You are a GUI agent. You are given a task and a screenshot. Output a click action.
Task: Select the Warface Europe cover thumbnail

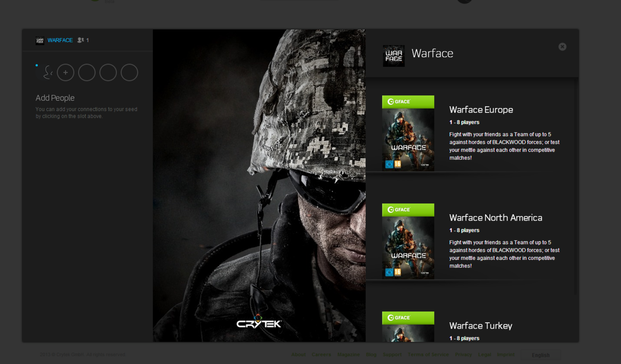408,133
